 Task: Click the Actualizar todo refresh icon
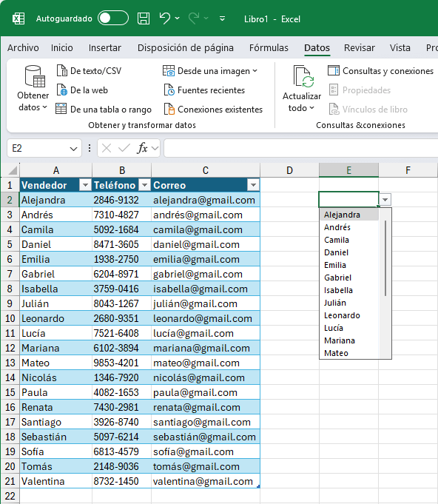point(303,76)
